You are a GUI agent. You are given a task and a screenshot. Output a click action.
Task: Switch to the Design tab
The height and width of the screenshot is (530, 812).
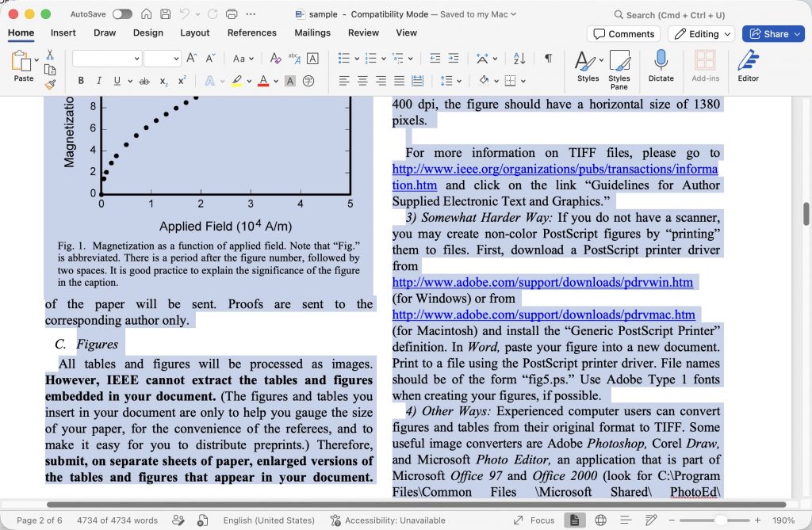point(148,32)
